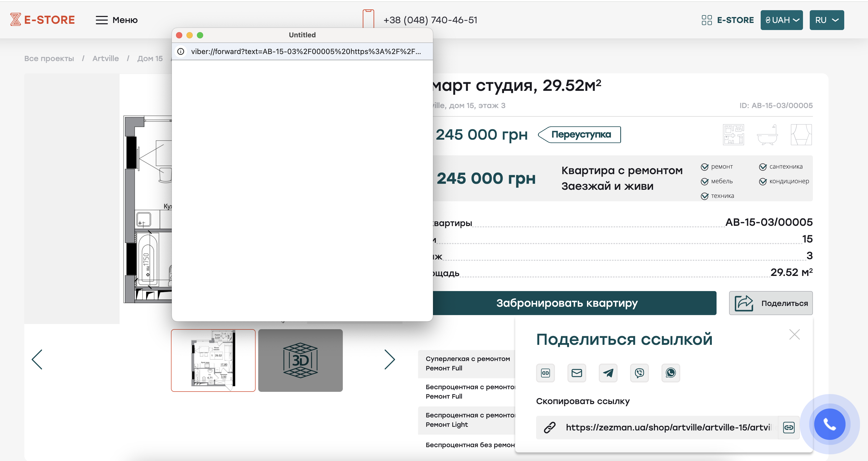Screen dimensions: 868x461
Task: Copy link button beside the URL field
Action: click(x=788, y=427)
